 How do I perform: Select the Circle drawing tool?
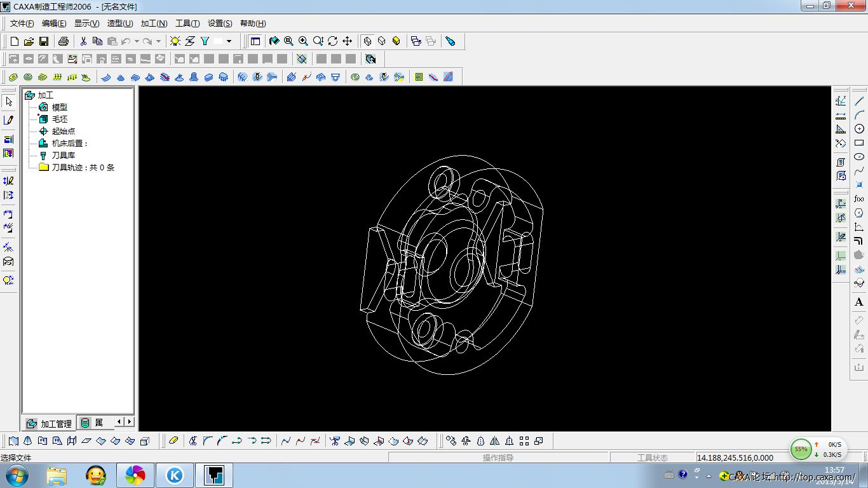tap(859, 129)
